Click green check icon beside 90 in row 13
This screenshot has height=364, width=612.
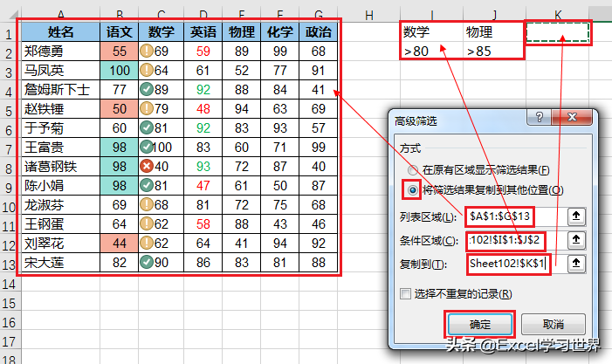(x=147, y=262)
